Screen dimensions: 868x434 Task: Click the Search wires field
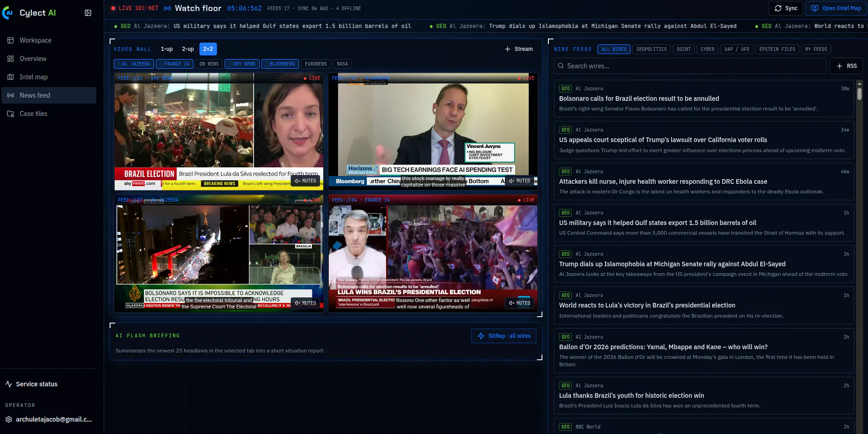(x=690, y=66)
